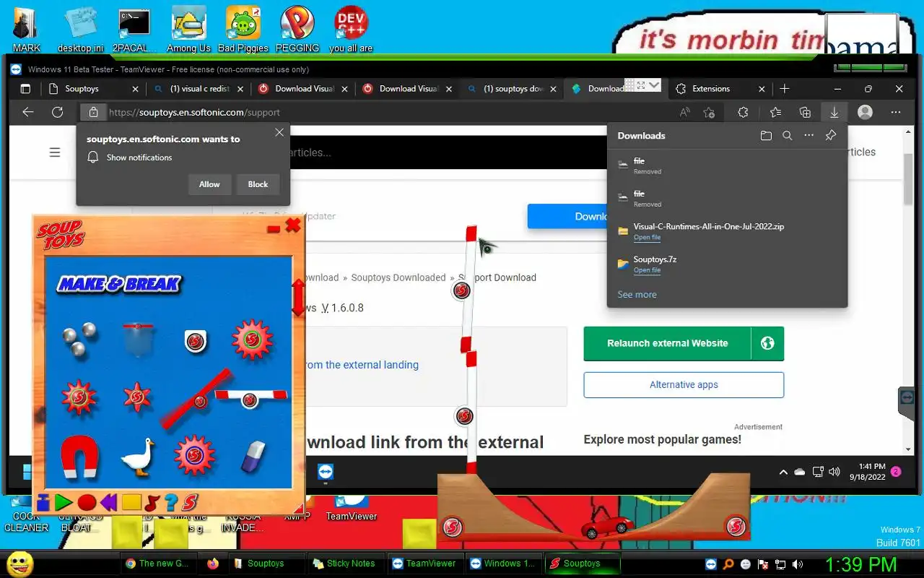924x578 pixels.
Task: Click browser downloads arrow toolbar icon
Action: click(834, 112)
